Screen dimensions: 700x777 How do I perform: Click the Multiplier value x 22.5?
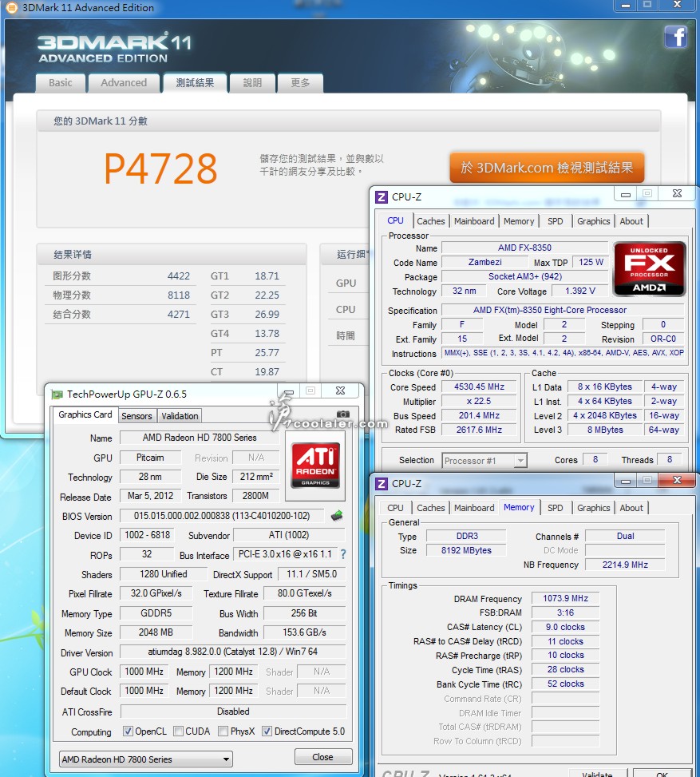pos(479,402)
